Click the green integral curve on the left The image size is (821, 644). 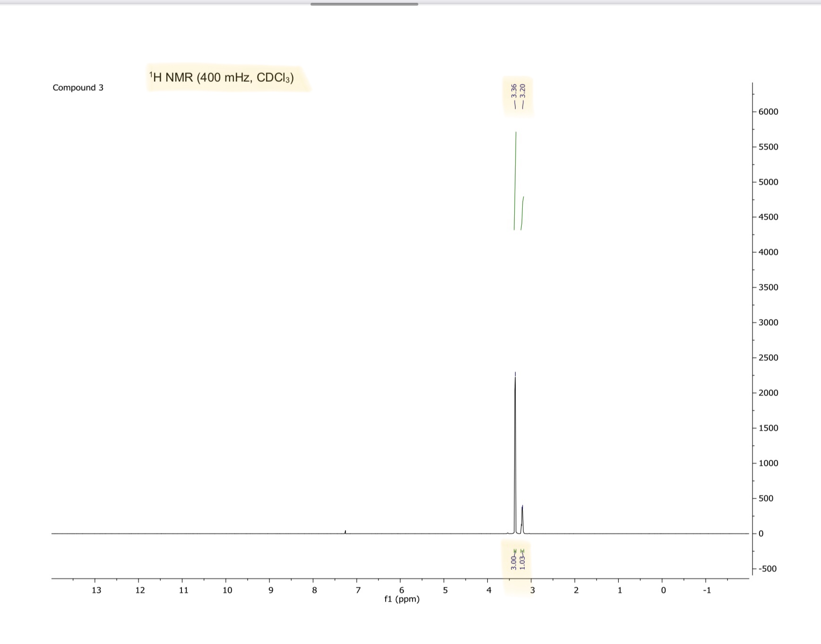[x=516, y=180]
